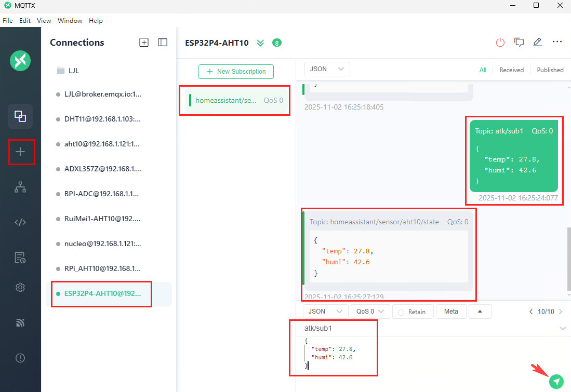Open the RSS feed icon in sidebar

[20, 322]
